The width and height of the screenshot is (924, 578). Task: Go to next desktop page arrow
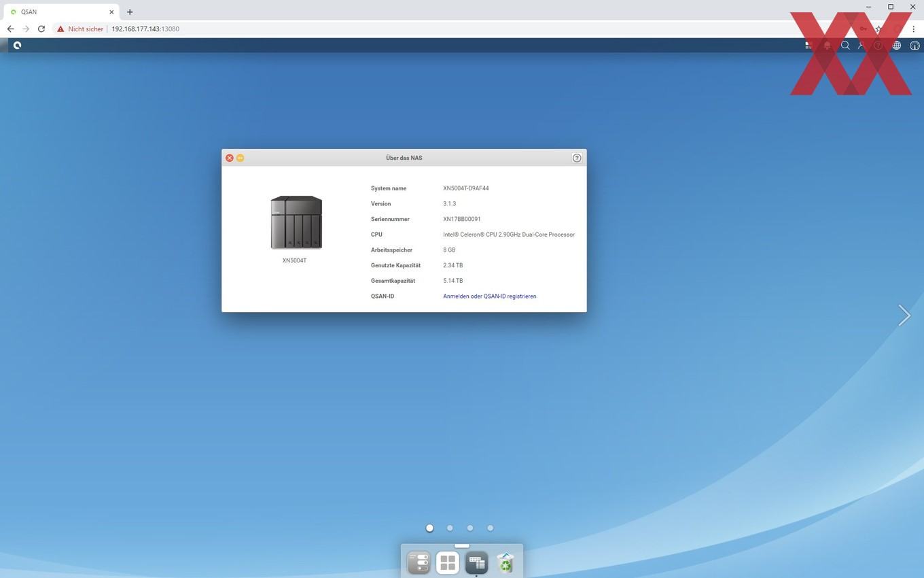tap(904, 315)
